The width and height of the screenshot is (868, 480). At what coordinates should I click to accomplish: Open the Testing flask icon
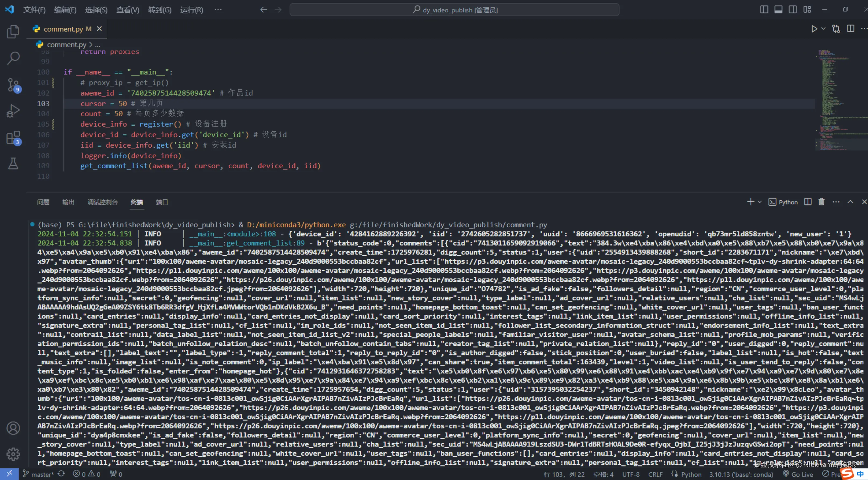click(13, 164)
